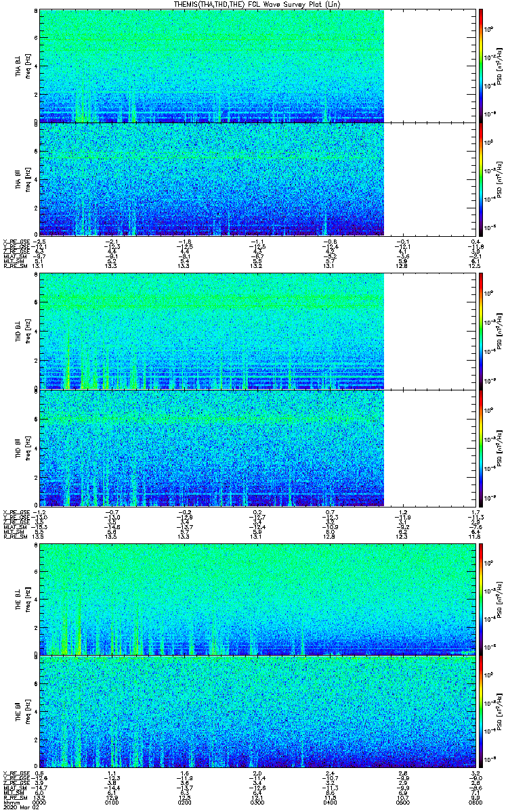The width and height of the screenshot is (508, 812).
Task: Click the 0100 time tick label
Action: (112, 802)
